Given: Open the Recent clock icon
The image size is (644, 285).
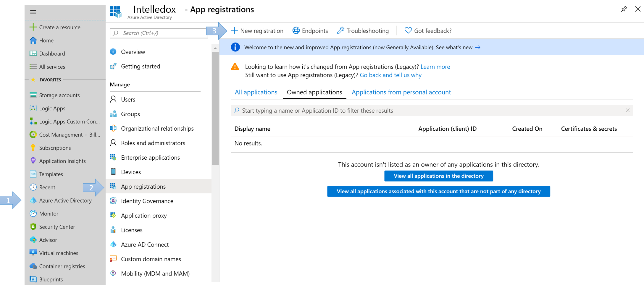Looking at the screenshot, I should (33, 187).
